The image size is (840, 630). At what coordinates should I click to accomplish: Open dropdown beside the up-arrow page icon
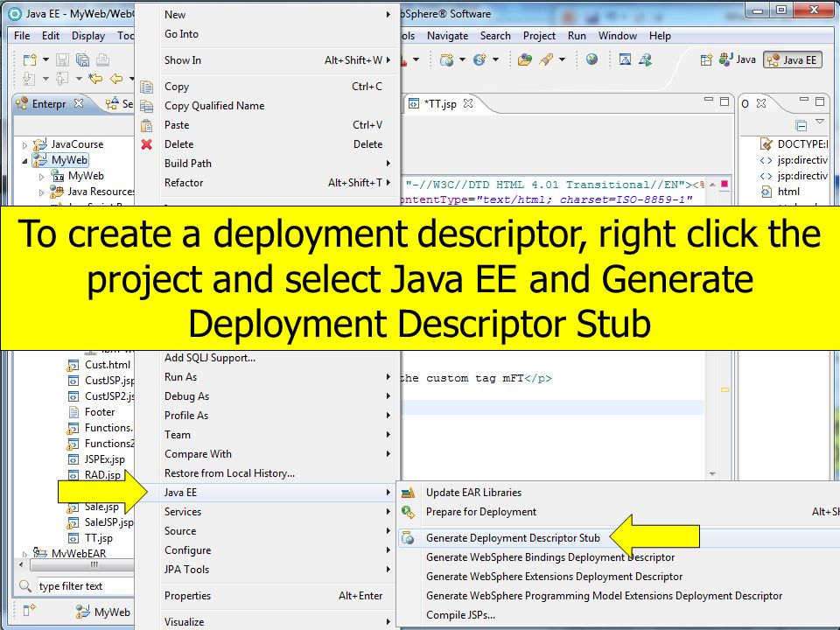79,79
